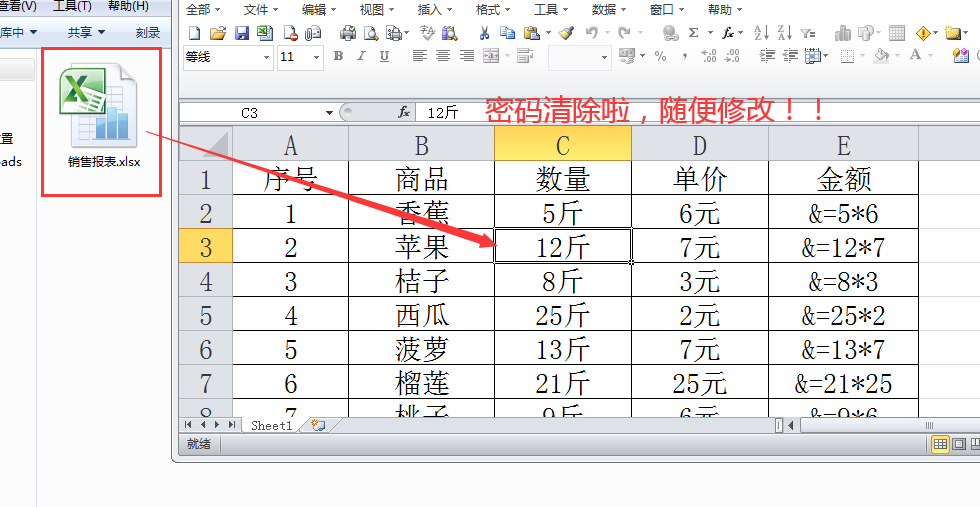Select the Sheet1 tab
This screenshot has height=507, width=980.
coord(272,425)
